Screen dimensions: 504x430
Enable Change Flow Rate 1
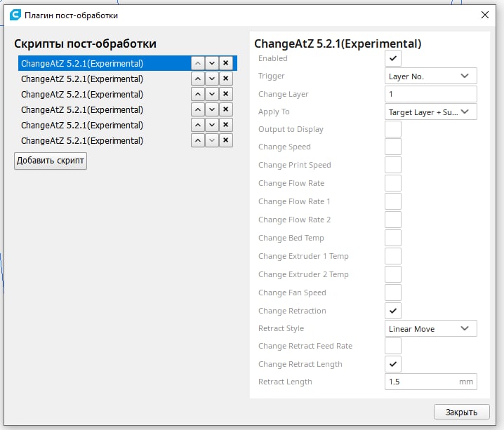393,201
